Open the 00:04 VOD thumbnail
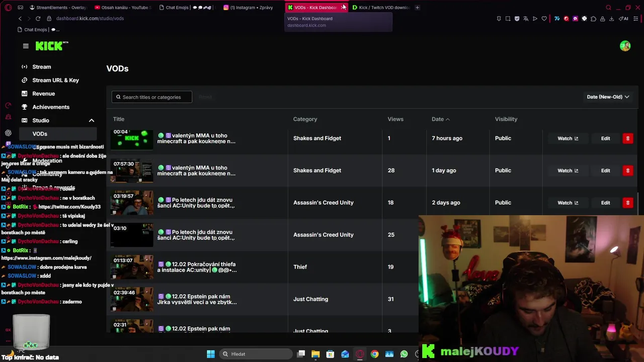Viewport: 644px width, 362px height. (132, 139)
